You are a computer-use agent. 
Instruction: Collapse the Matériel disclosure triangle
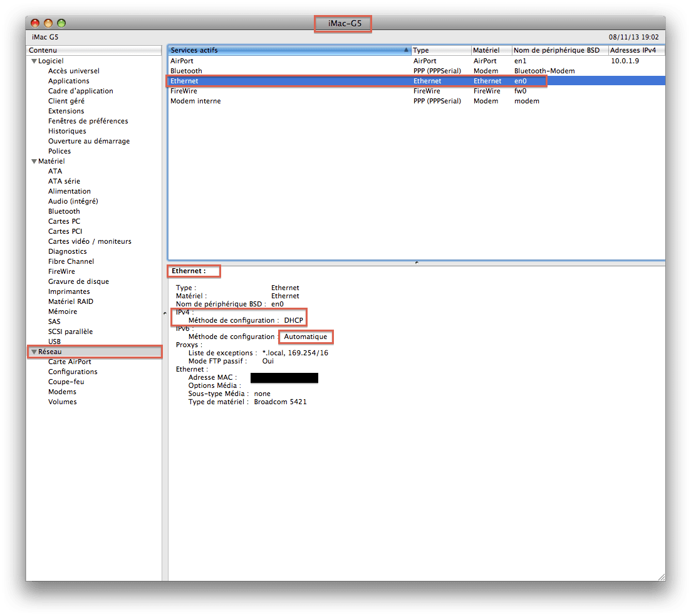(34, 162)
